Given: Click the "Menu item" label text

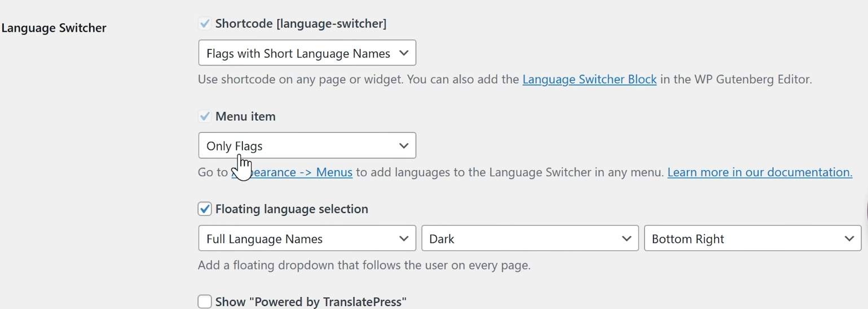Looking at the screenshot, I should 245,116.
